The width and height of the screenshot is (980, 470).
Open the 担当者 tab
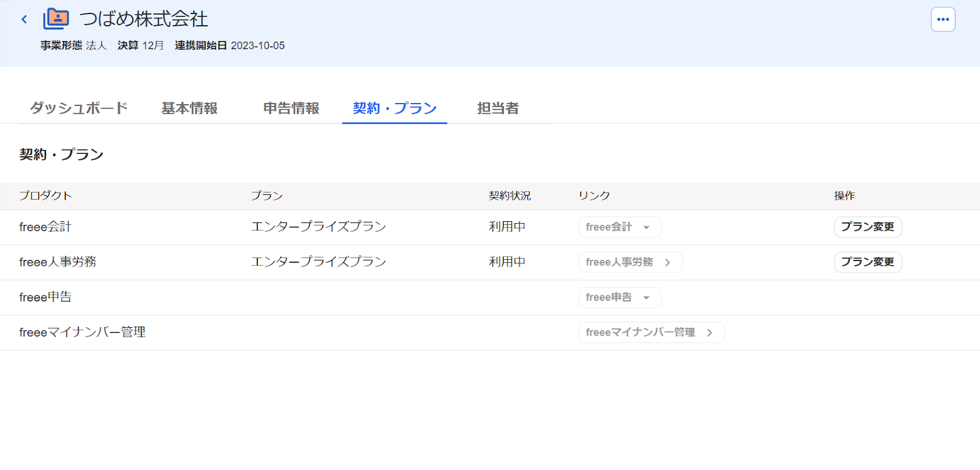click(498, 108)
